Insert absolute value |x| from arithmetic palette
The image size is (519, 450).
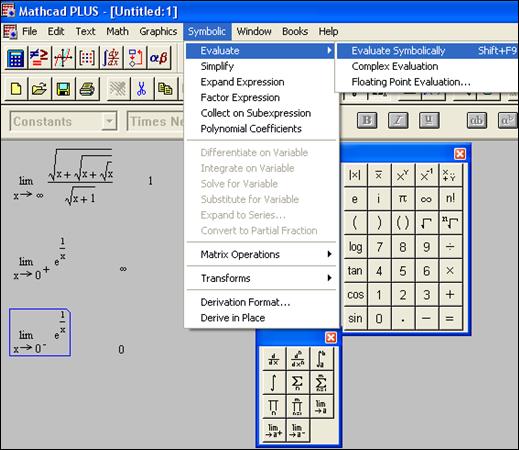click(355, 175)
